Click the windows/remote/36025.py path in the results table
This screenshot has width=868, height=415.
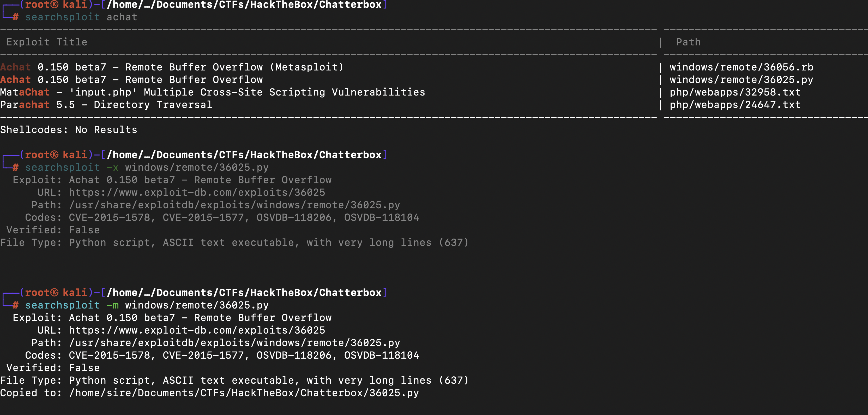[x=741, y=80]
